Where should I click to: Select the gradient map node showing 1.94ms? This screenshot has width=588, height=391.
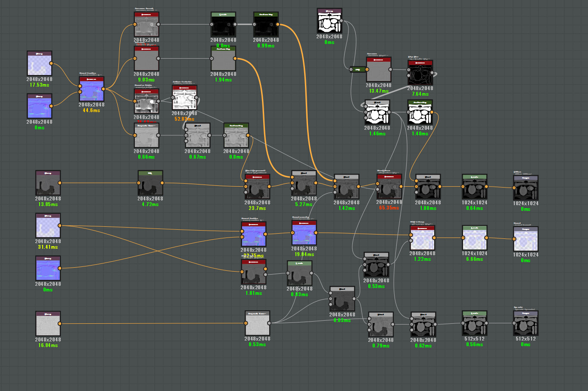tap(223, 59)
